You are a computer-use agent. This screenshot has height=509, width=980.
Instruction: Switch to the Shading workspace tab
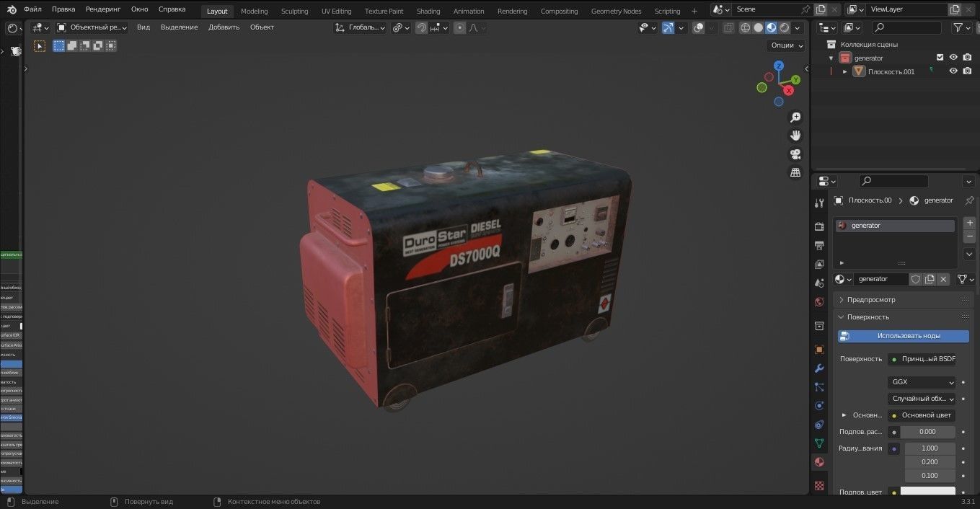[428, 11]
